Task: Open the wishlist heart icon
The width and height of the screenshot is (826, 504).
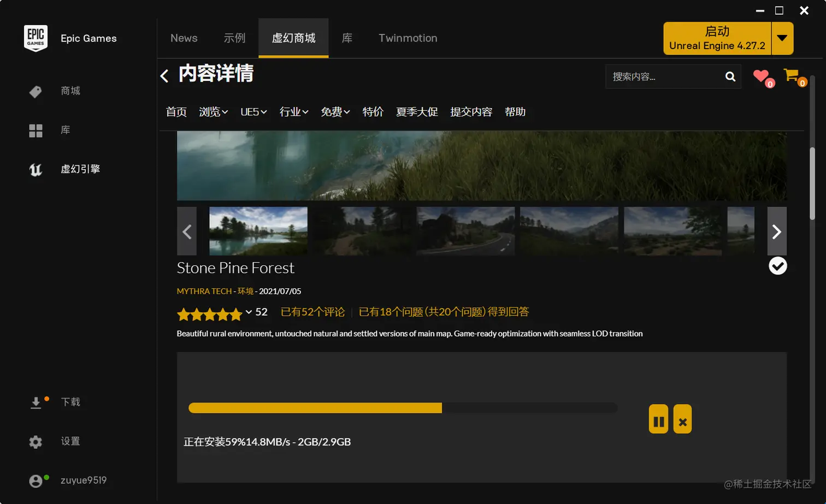Action: pyautogui.click(x=761, y=76)
